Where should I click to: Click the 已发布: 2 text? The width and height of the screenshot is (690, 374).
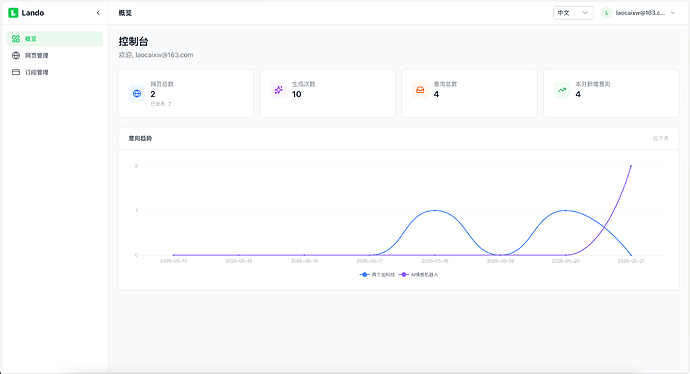point(161,104)
